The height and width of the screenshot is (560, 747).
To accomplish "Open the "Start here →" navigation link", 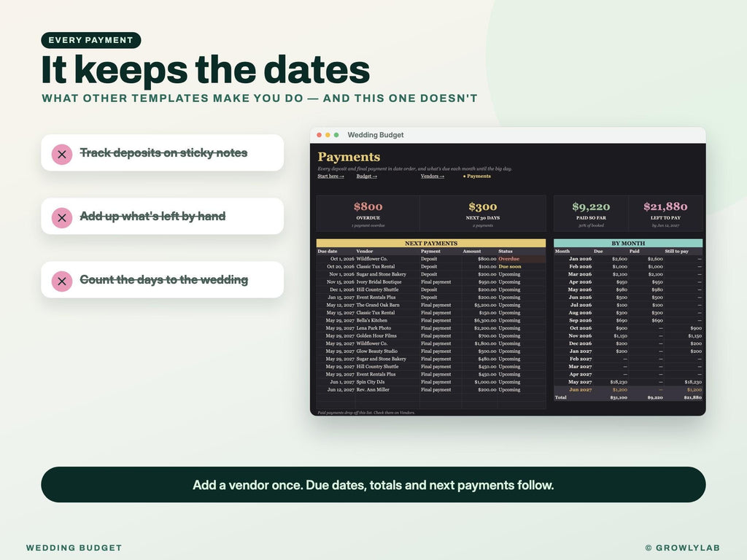I will point(330,176).
